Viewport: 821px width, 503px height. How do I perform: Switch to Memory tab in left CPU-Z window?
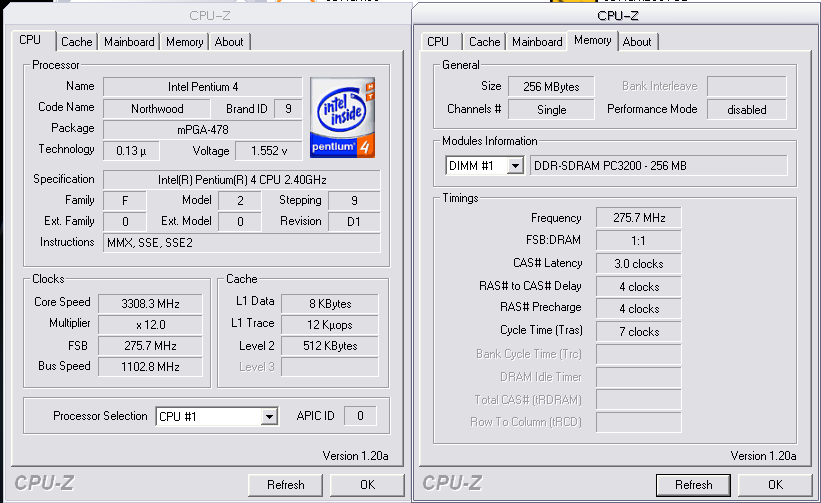click(184, 42)
